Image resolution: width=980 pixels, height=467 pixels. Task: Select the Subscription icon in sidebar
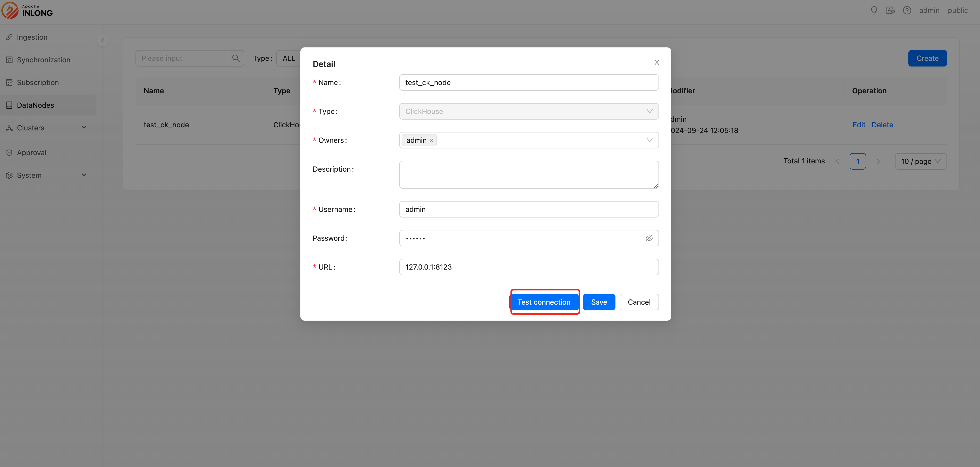tap(10, 82)
